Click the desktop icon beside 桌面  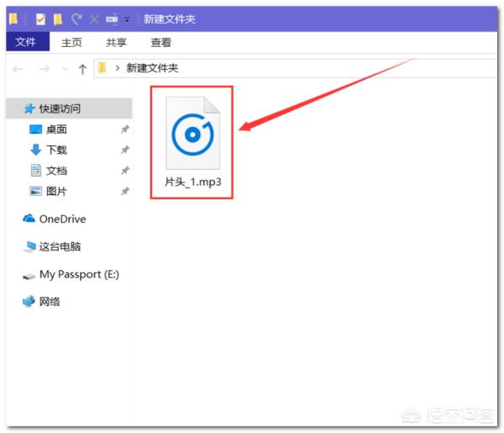(35, 129)
